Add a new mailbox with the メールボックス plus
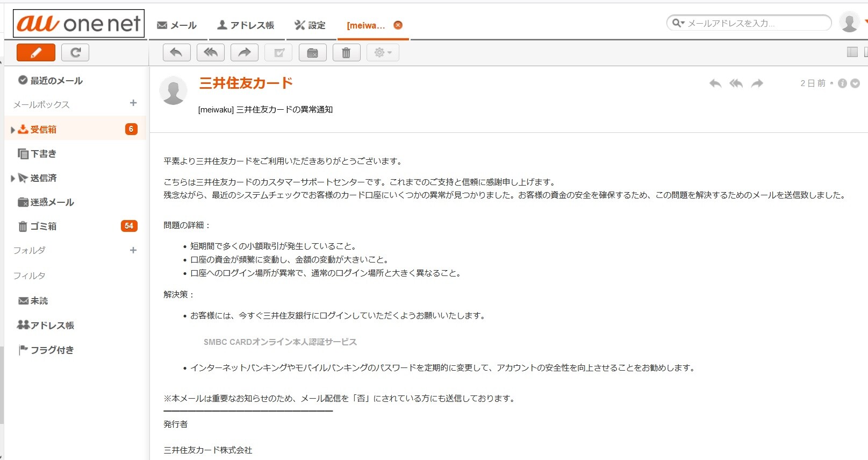Viewport: 868px width, 460px height. pyautogui.click(x=133, y=103)
